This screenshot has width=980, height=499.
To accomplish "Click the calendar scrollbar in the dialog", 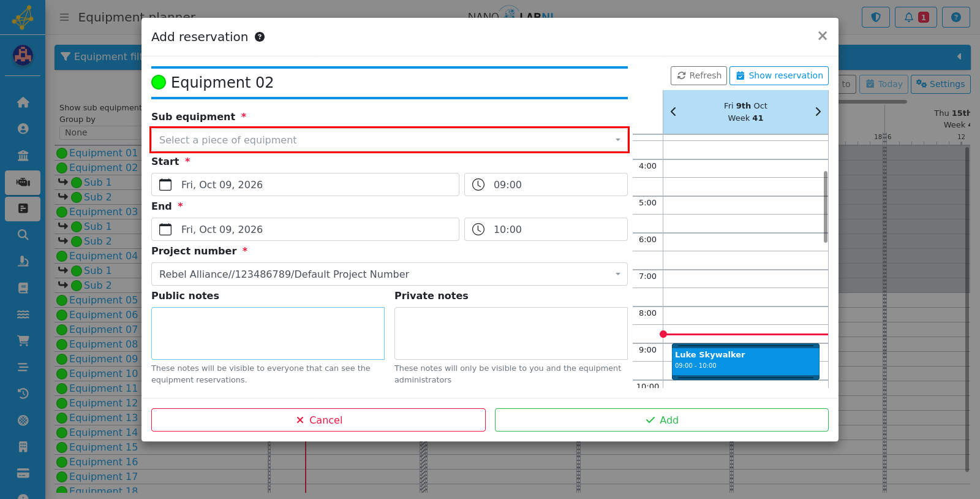I will [x=826, y=207].
